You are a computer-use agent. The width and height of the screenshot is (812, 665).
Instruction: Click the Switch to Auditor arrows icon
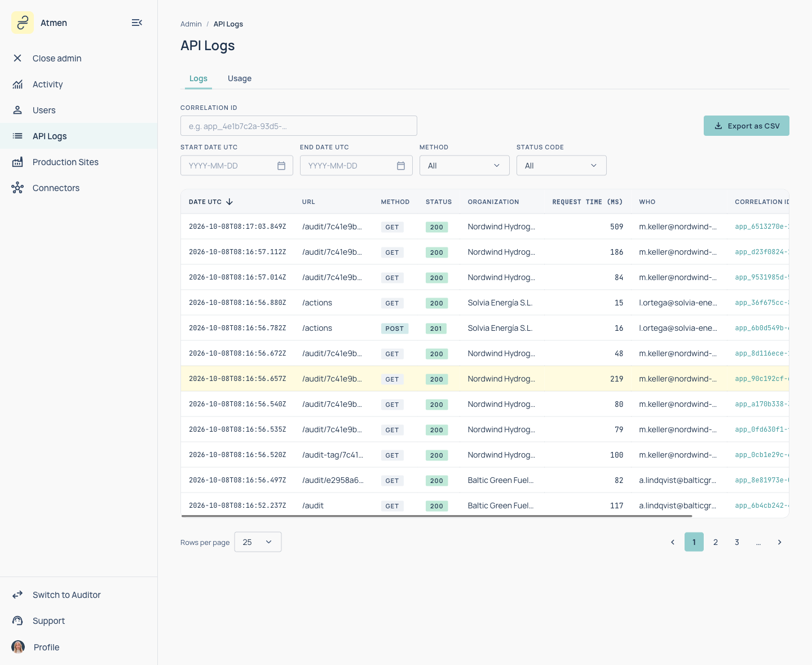coord(17,595)
